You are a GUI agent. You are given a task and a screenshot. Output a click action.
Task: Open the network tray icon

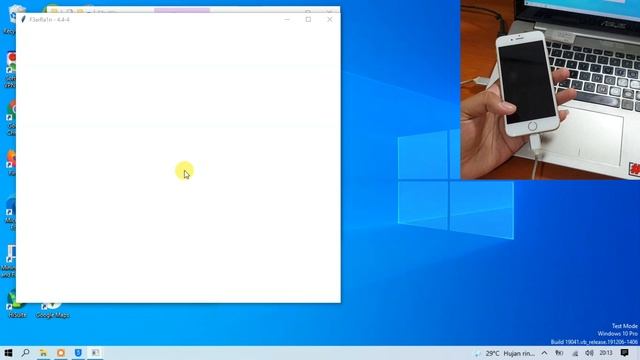click(575, 353)
